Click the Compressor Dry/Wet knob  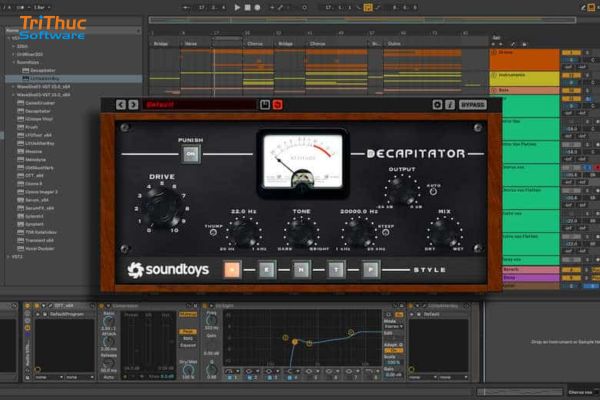coord(188,370)
